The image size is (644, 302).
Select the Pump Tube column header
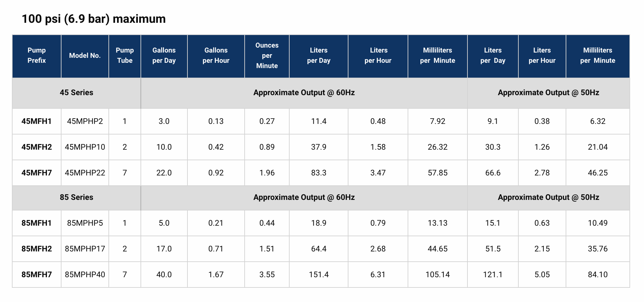pos(125,56)
